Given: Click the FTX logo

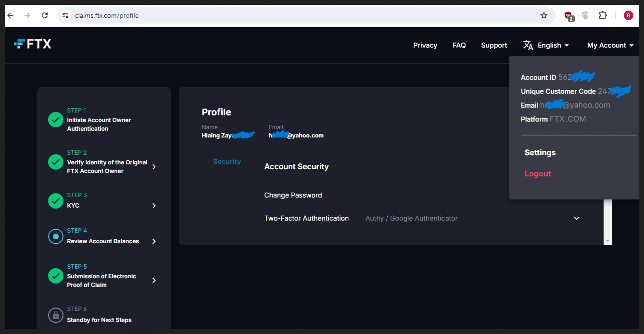Looking at the screenshot, I should pyautogui.click(x=33, y=44).
